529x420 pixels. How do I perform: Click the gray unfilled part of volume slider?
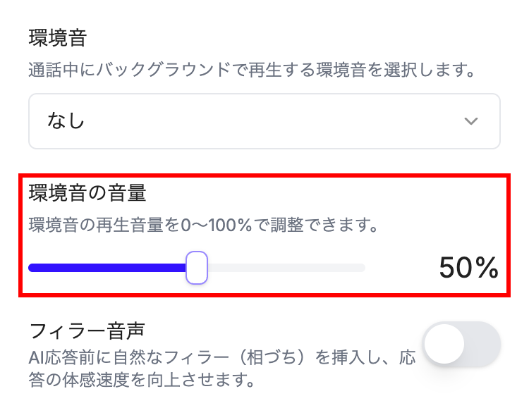click(x=286, y=268)
